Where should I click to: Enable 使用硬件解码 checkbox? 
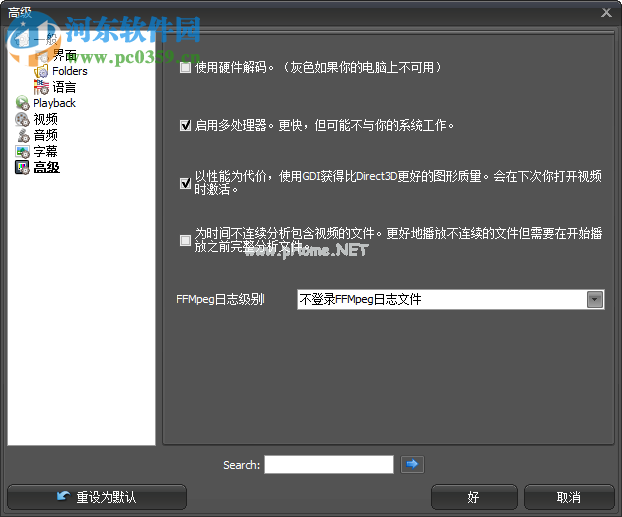coord(185,67)
